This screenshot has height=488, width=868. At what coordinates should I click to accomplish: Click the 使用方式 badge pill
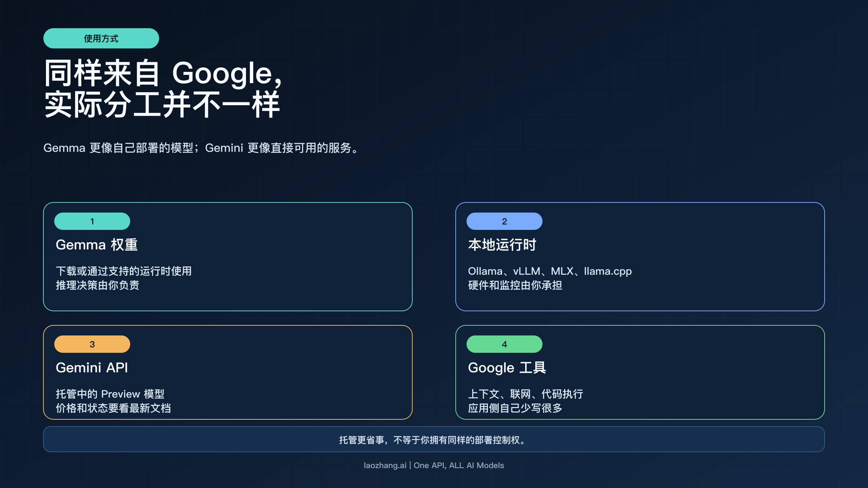click(101, 38)
